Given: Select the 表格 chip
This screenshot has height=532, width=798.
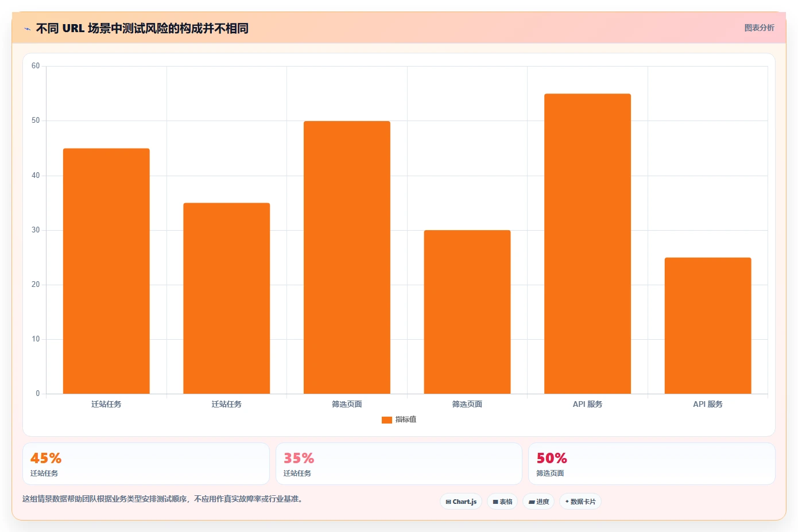Looking at the screenshot, I should click(502, 502).
